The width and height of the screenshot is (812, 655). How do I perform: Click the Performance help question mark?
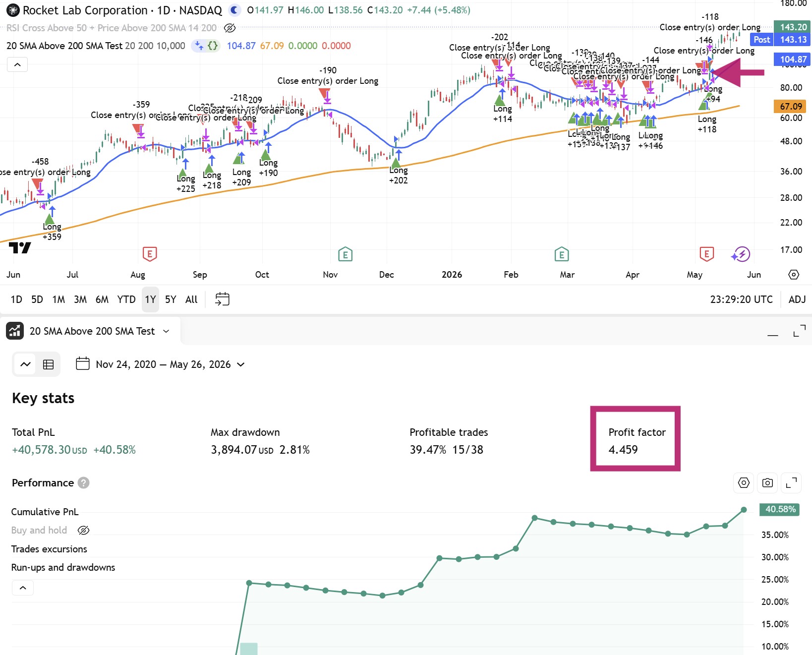[84, 483]
